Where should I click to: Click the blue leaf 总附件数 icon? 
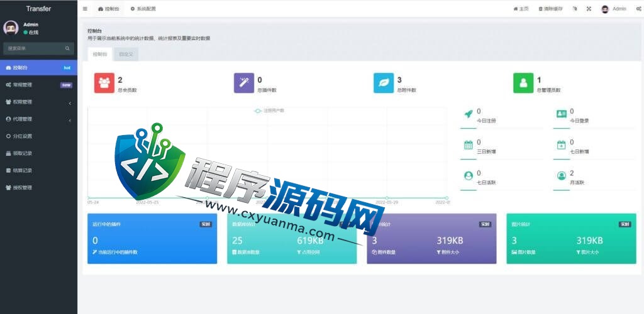(384, 83)
